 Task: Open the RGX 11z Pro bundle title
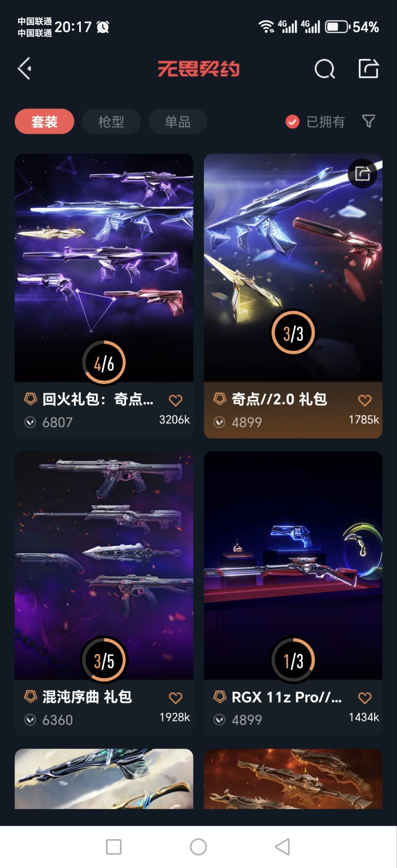pos(287,697)
